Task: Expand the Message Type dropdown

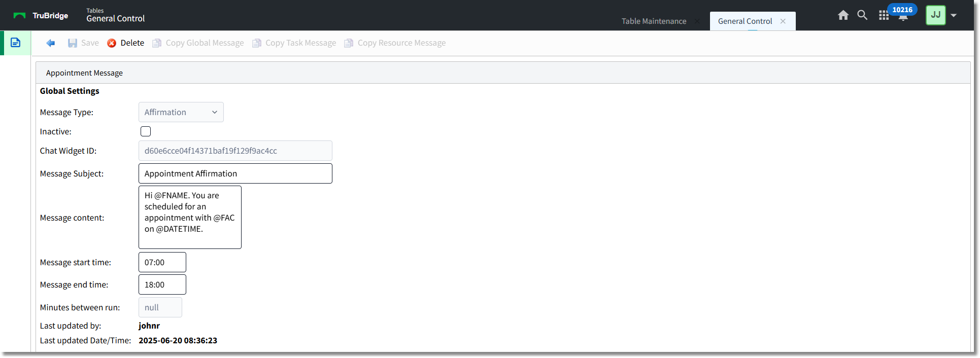Action: [181, 112]
